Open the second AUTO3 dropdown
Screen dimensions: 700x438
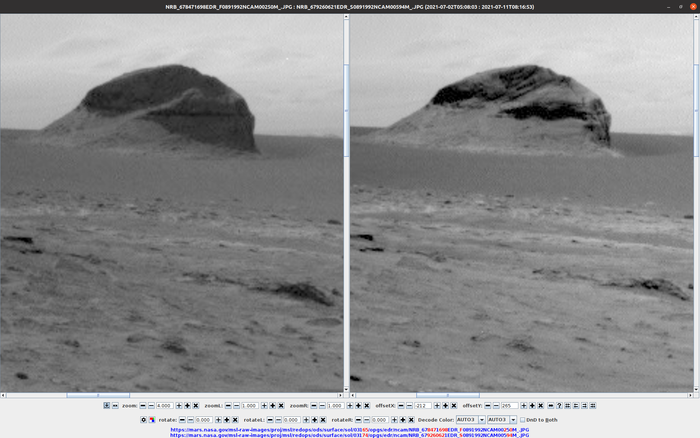pos(501,419)
